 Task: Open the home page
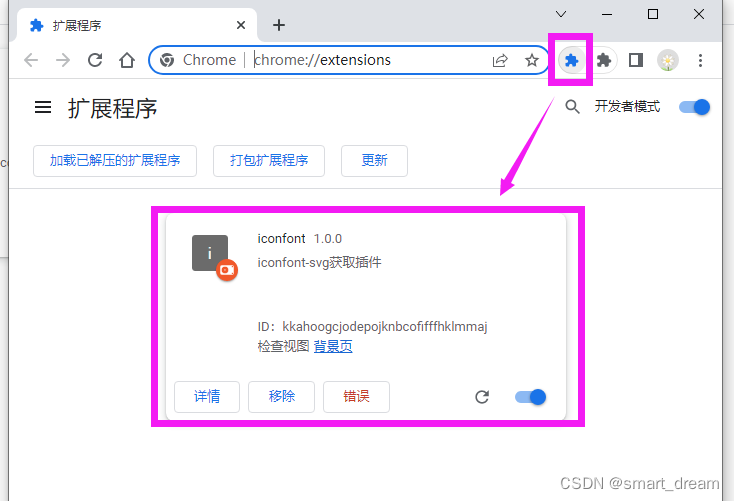[x=127, y=60]
